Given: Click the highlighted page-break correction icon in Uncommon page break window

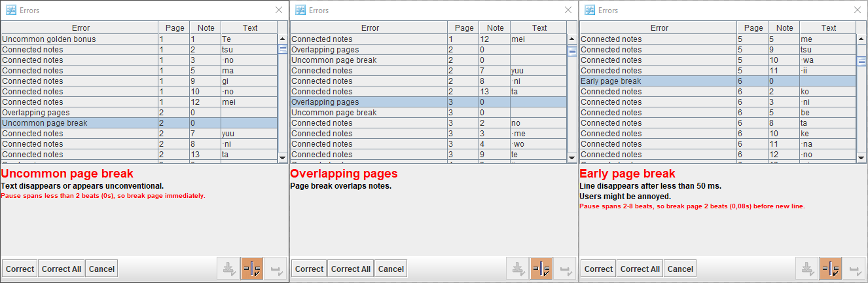Looking at the screenshot, I should click(252, 269).
